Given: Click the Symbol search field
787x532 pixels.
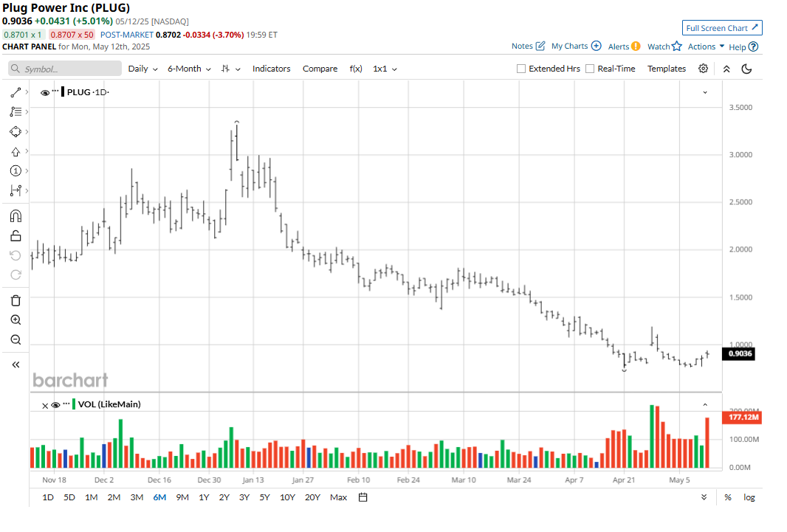Looking at the screenshot, I should (65, 69).
